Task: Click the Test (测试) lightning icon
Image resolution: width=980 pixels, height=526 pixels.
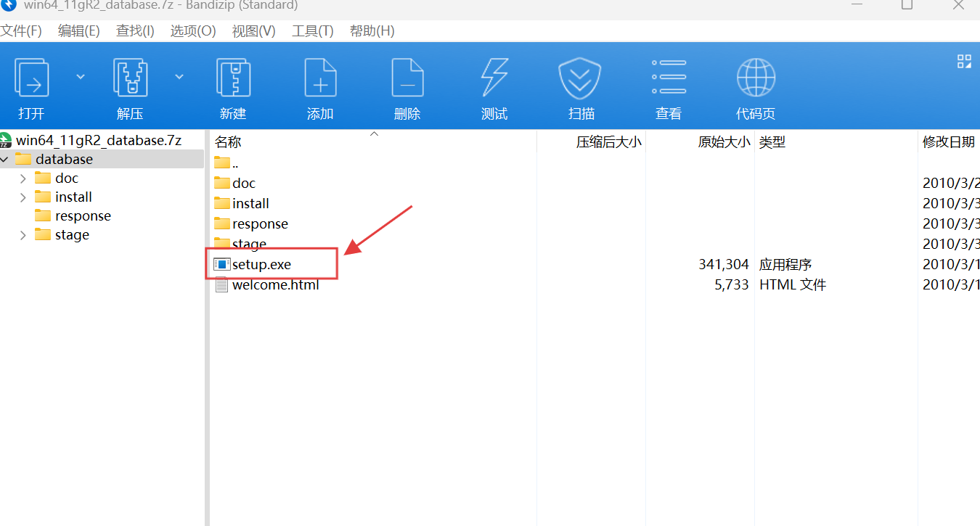Action: click(494, 78)
